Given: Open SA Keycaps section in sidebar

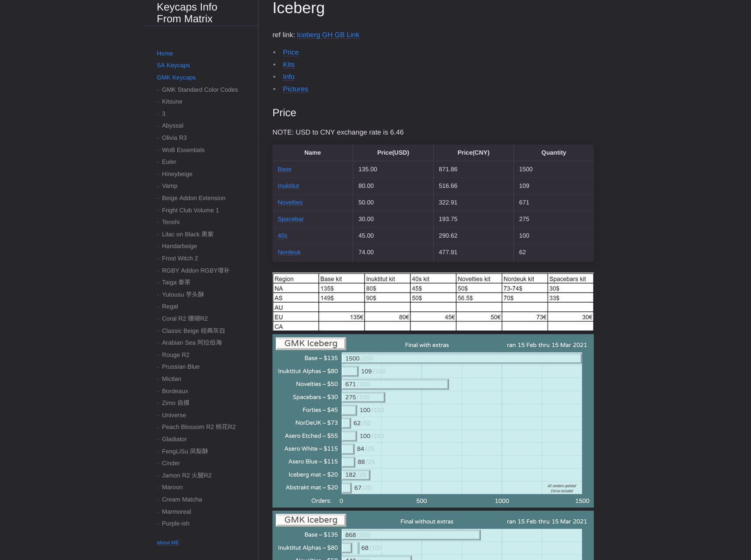Looking at the screenshot, I should 173,66.
